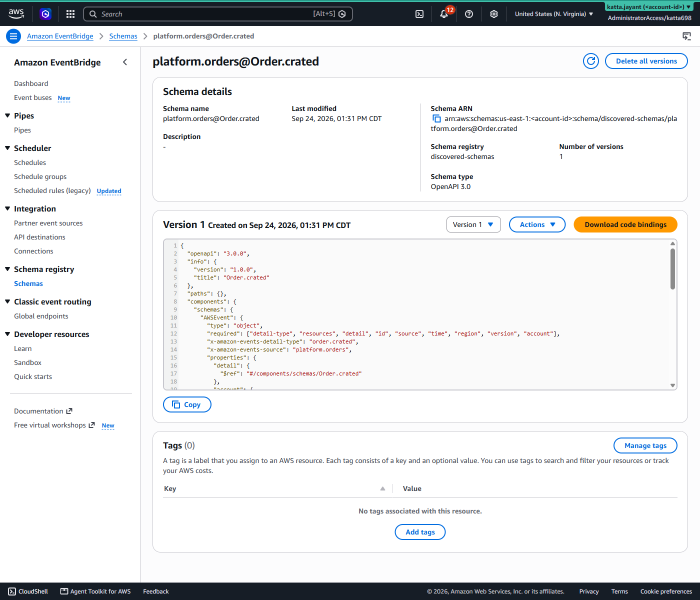Follow the Amazon EventBridge breadcrumb link
Image resolution: width=700 pixels, height=600 pixels.
pos(60,36)
